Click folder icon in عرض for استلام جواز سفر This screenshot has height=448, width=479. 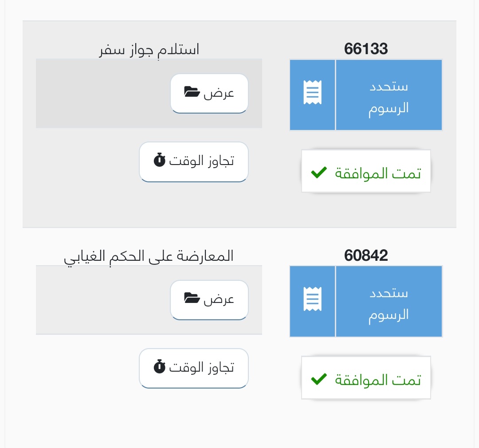(192, 92)
